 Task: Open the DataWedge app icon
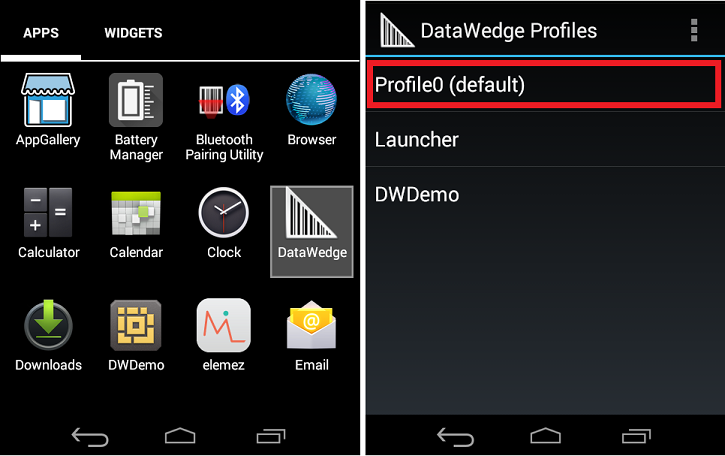pos(312,232)
